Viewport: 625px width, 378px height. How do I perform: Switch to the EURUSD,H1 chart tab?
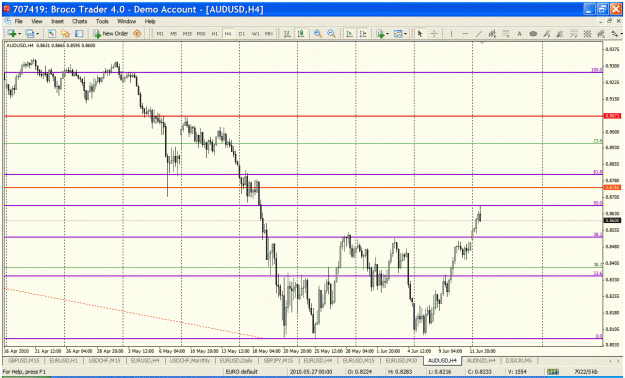tap(64, 360)
